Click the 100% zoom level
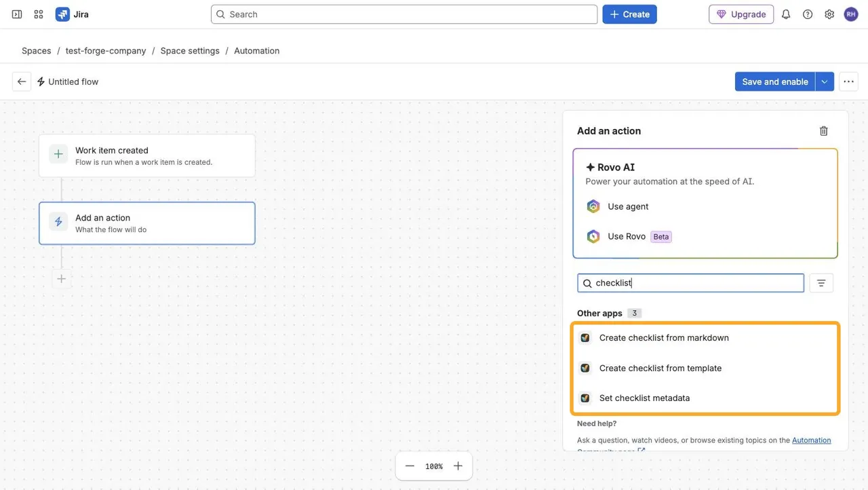This screenshot has width=868, height=490. tap(434, 466)
